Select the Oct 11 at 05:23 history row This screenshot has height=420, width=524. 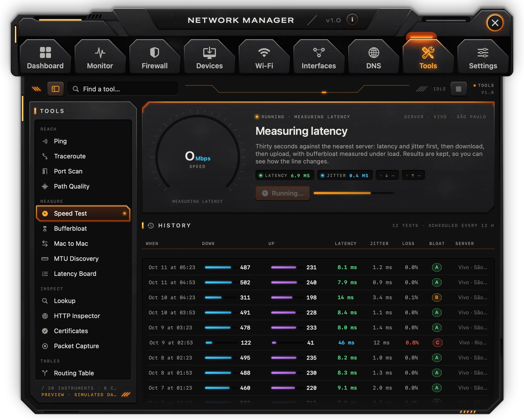tap(318, 267)
